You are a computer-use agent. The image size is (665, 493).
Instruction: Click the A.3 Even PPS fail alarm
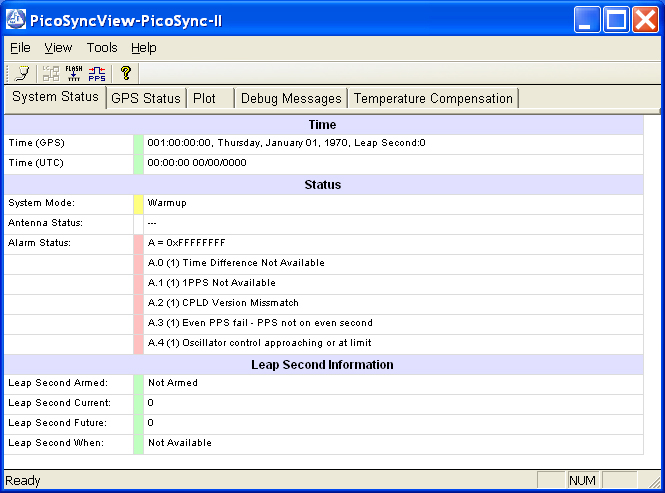pos(260,323)
